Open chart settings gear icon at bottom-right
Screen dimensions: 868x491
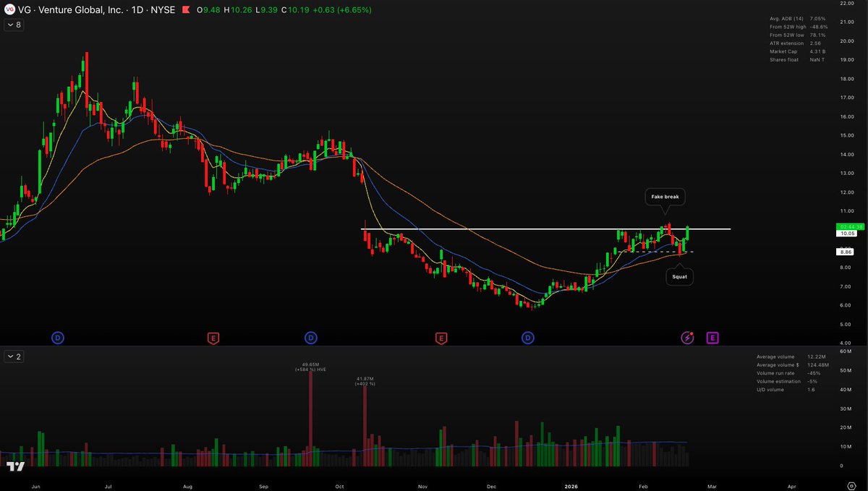tap(851, 486)
